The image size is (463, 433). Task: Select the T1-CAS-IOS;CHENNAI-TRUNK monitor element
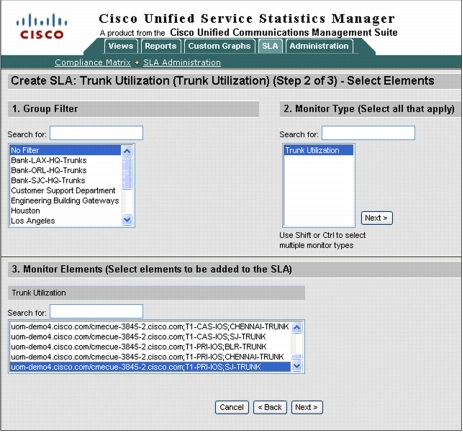(150, 327)
